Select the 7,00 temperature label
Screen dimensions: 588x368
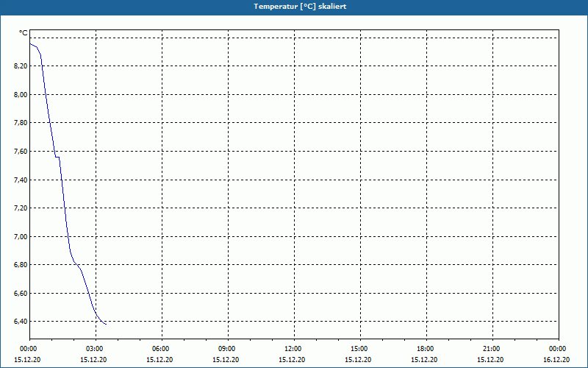21,236
